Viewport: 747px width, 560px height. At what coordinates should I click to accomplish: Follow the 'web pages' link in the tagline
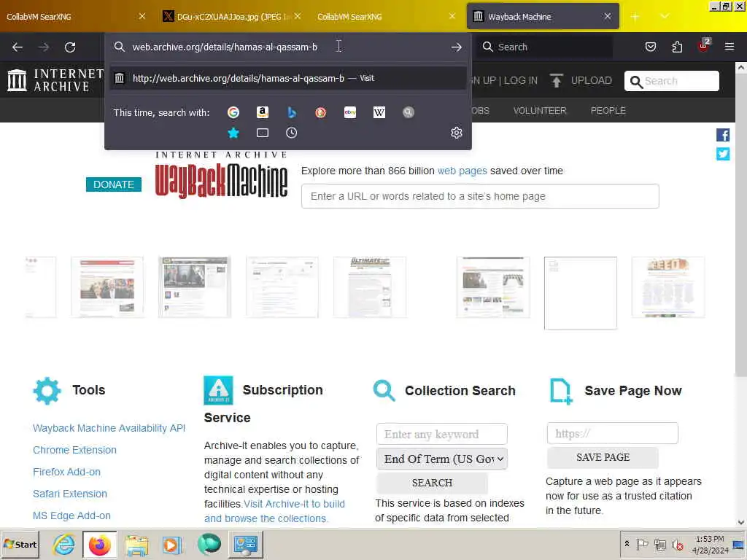462,171
